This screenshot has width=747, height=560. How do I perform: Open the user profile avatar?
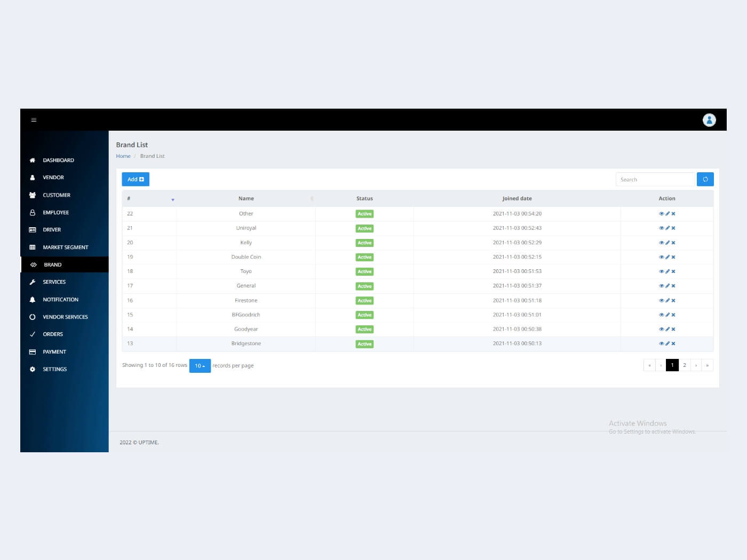click(x=709, y=120)
